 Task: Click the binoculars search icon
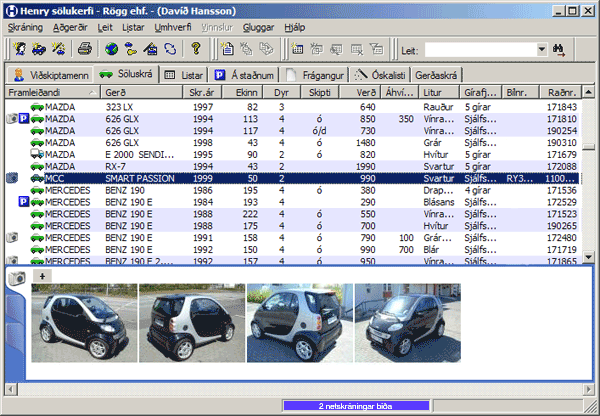pos(559,50)
